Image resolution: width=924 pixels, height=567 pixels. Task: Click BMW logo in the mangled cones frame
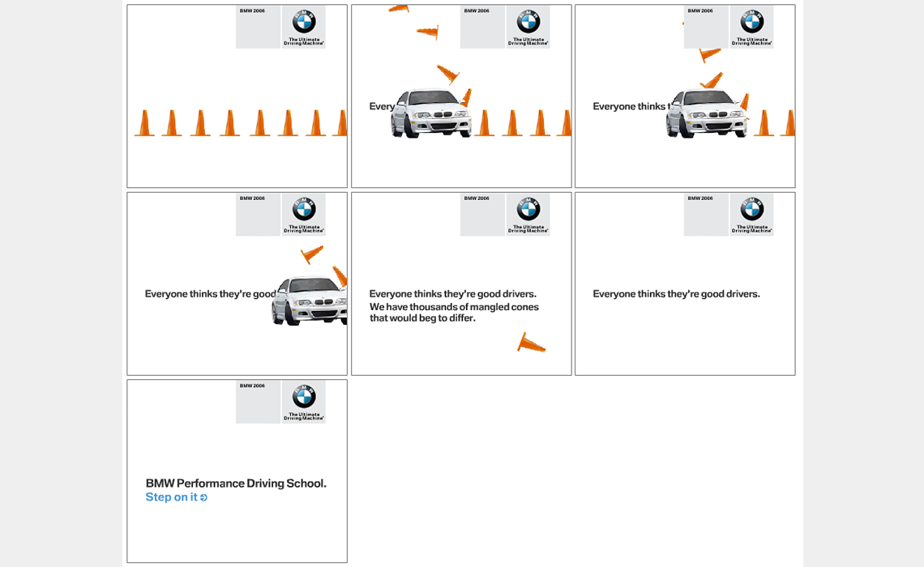tap(528, 209)
